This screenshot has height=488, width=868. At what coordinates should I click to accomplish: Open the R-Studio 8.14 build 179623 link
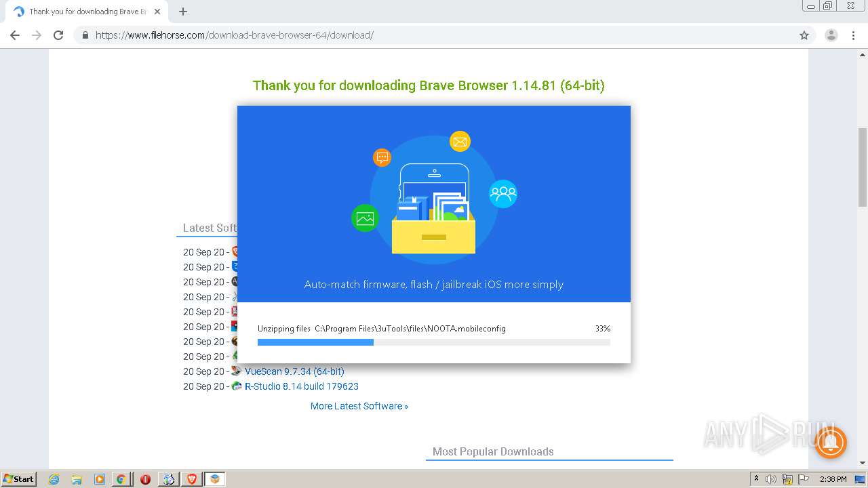click(302, 386)
